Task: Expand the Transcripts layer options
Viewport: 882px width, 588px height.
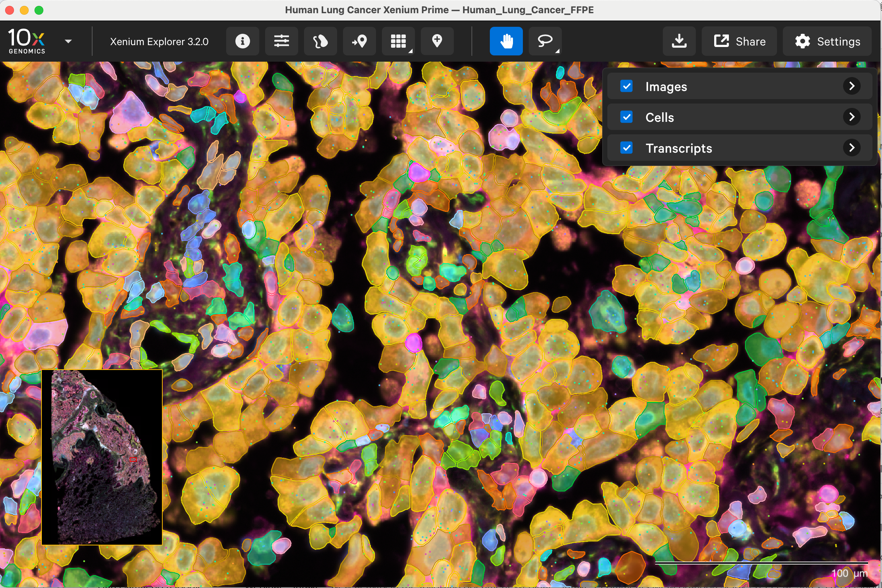Action: click(x=852, y=148)
